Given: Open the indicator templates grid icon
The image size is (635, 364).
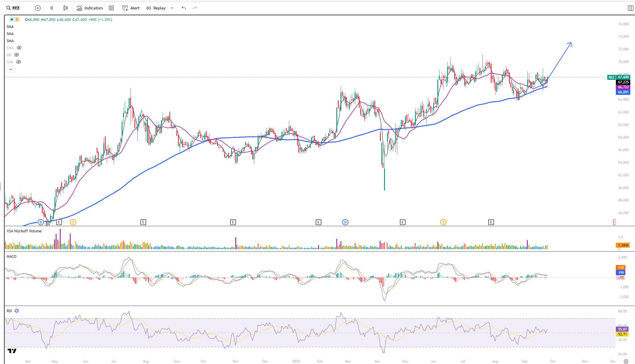Looking at the screenshot, I should 111,8.
